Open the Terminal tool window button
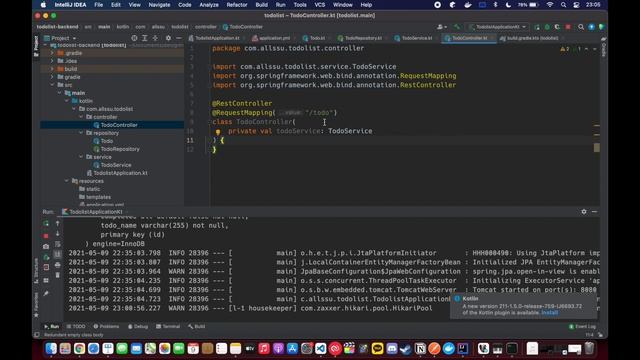Image resolution: width=640 pixels, height=360 pixels. 168,327
